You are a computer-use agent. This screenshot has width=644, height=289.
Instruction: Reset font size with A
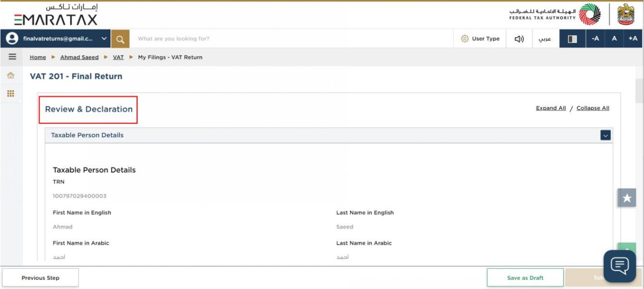point(614,39)
